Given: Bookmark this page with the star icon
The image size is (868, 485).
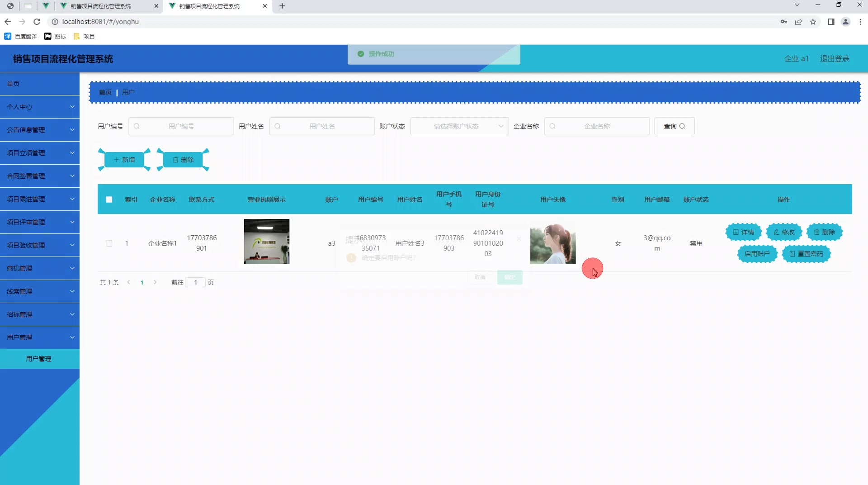Looking at the screenshot, I should pos(813,22).
